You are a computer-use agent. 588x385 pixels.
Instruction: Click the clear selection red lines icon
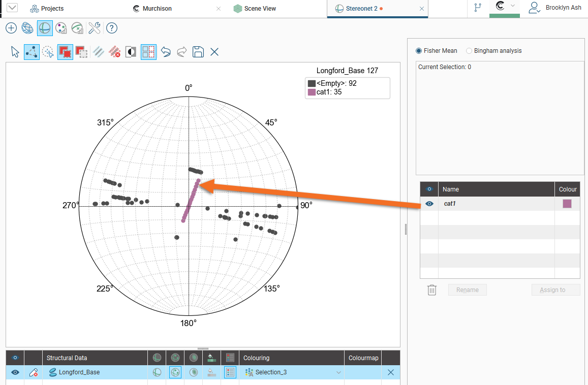click(114, 52)
